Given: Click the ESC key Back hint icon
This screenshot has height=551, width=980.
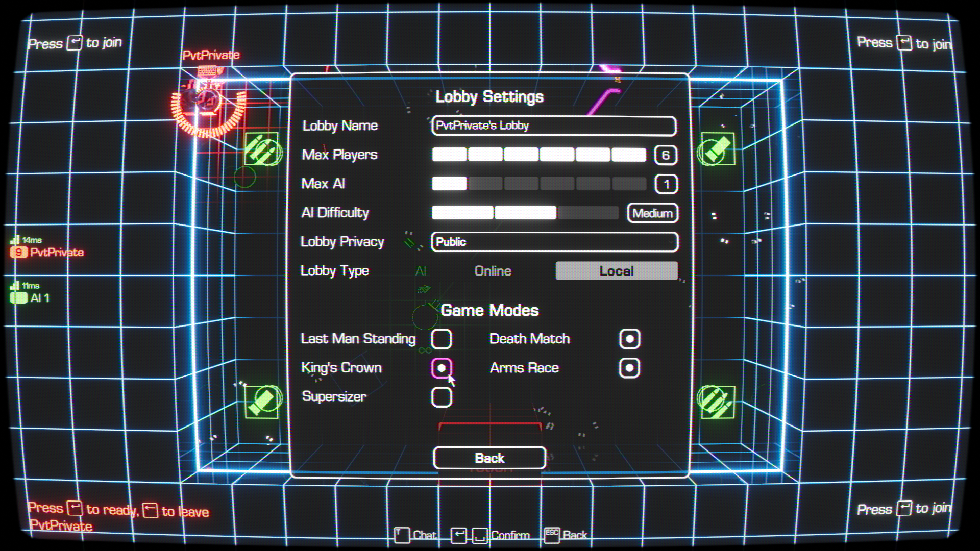Looking at the screenshot, I should [552, 535].
